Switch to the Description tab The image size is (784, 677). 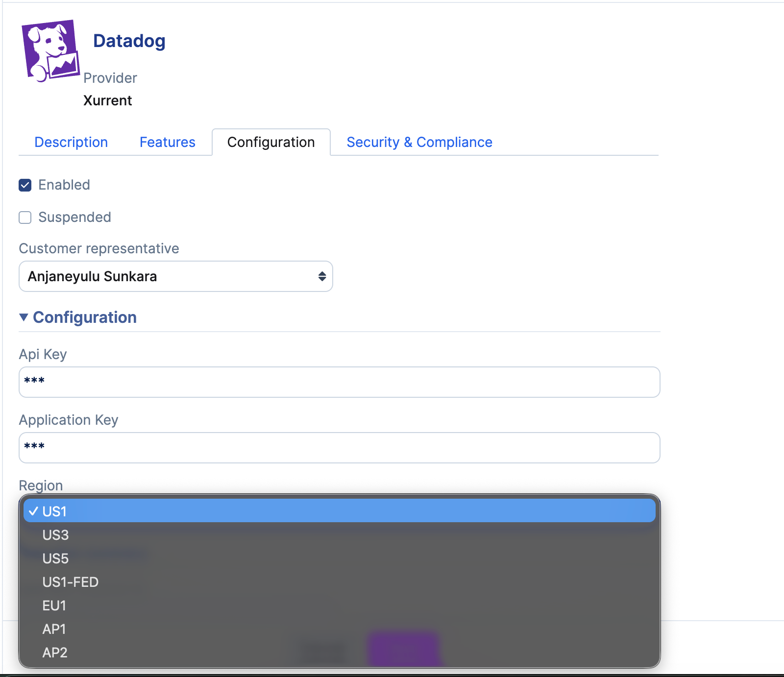coord(71,142)
